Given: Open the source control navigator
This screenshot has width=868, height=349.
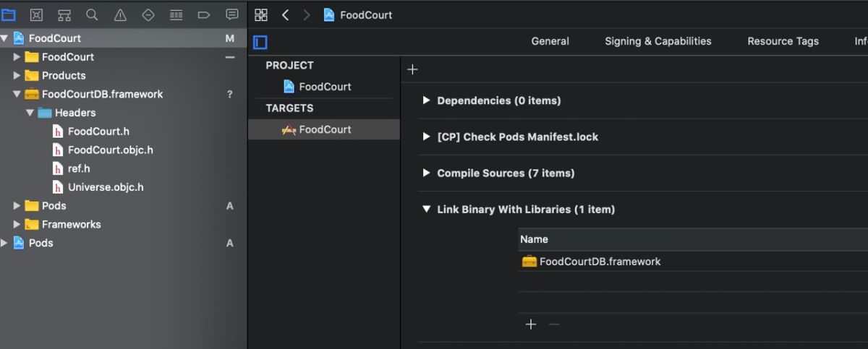Looking at the screenshot, I should [36, 14].
